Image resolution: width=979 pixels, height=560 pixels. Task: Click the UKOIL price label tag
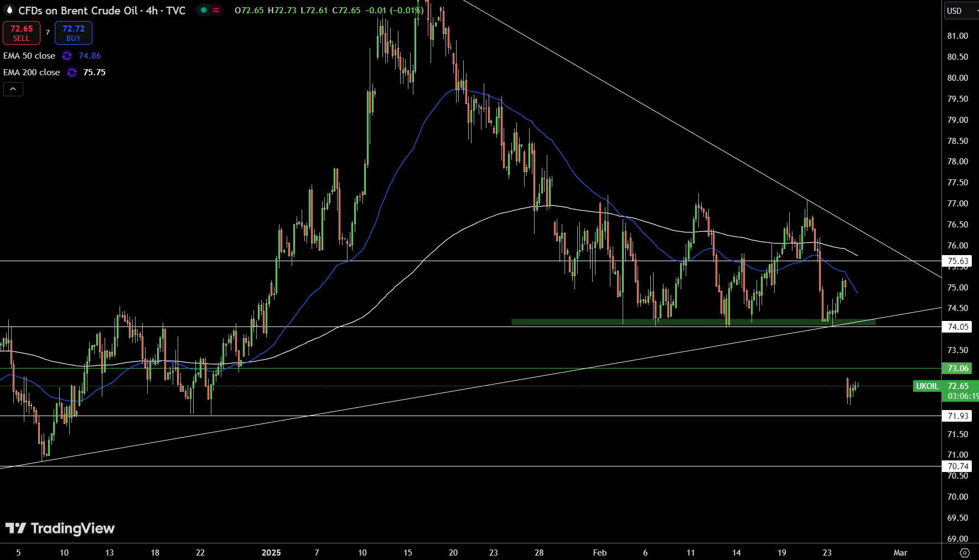(927, 386)
